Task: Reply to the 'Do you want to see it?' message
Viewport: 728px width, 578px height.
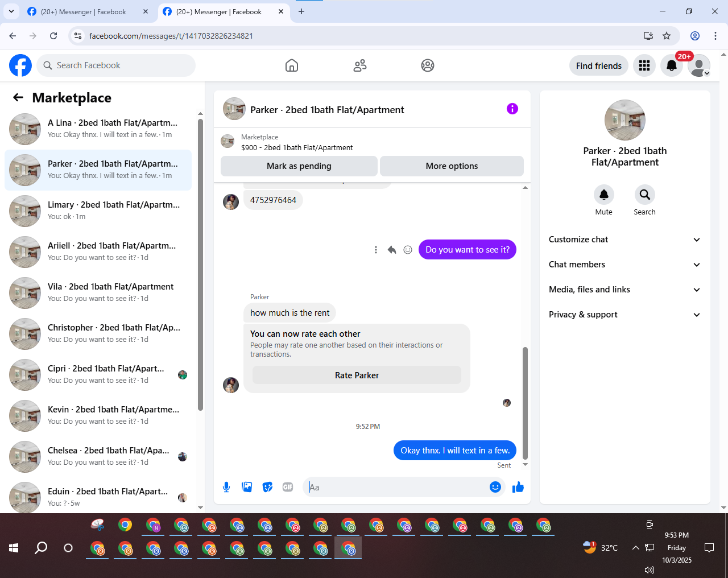Action: 392,250
